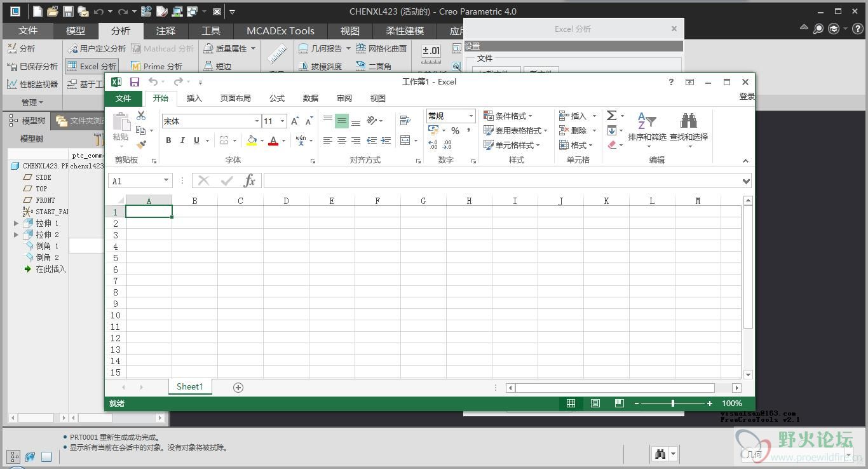Click the Fill down arrow icon
The width and height of the screenshot is (868, 469).
[611, 130]
